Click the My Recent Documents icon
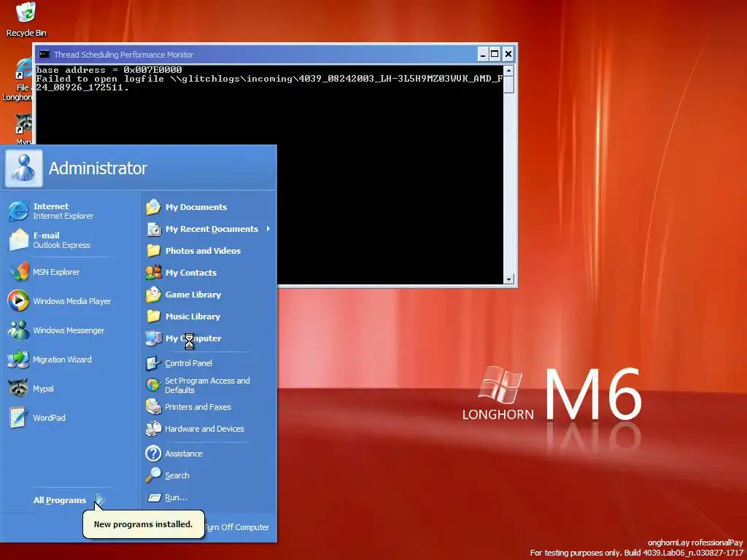The height and width of the screenshot is (560, 747). (x=153, y=229)
